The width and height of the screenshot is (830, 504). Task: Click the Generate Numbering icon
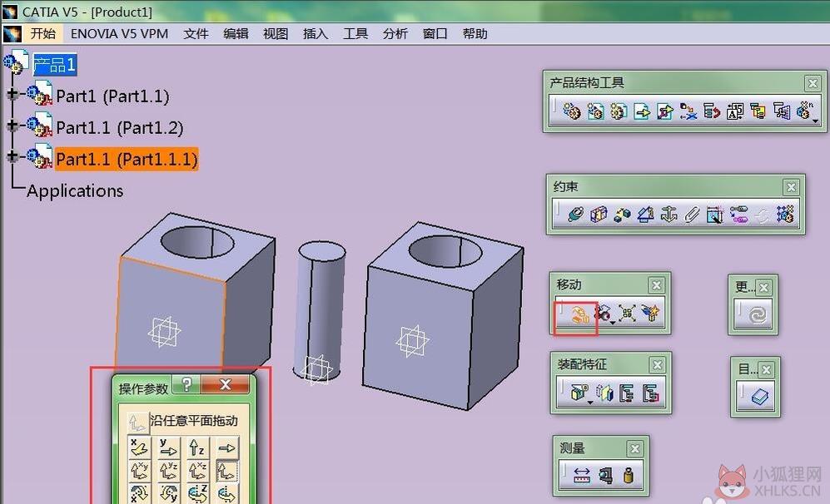tap(735, 111)
